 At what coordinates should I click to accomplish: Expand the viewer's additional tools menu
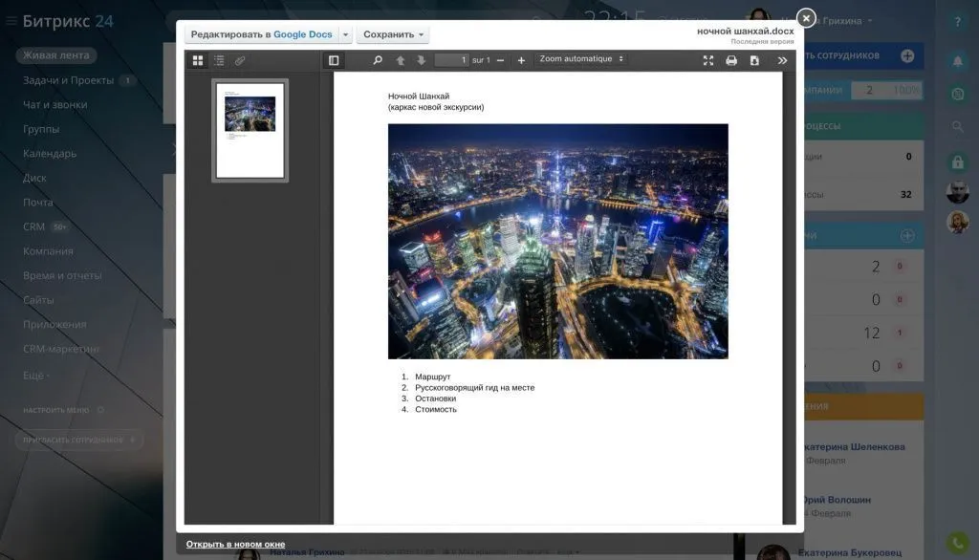pyautogui.click(x=782, y=60)
